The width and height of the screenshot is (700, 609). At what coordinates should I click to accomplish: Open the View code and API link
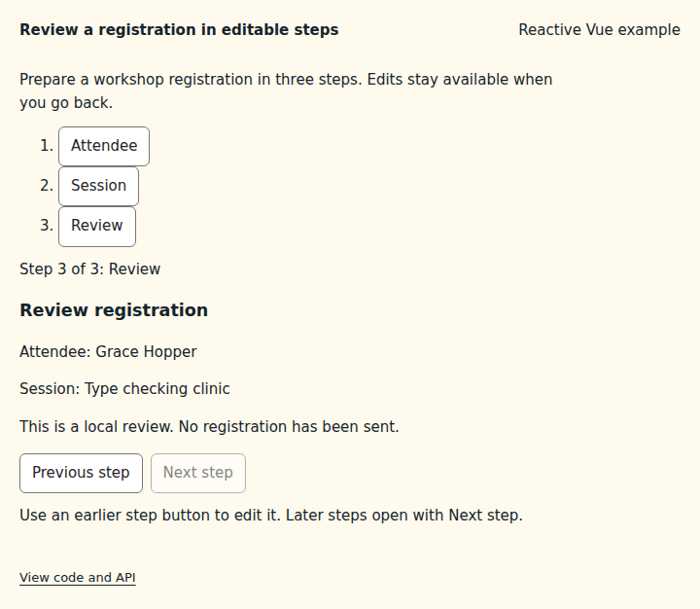coord(78,577)
